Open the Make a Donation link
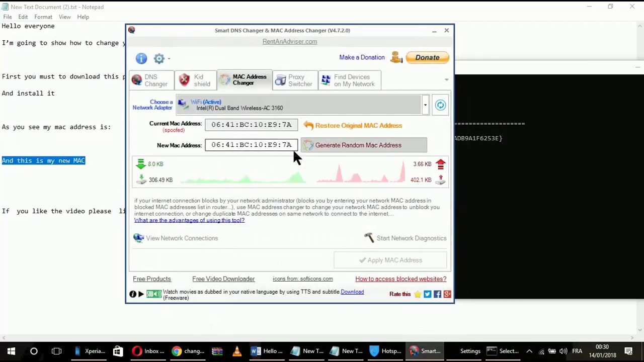 click(362, 57)
